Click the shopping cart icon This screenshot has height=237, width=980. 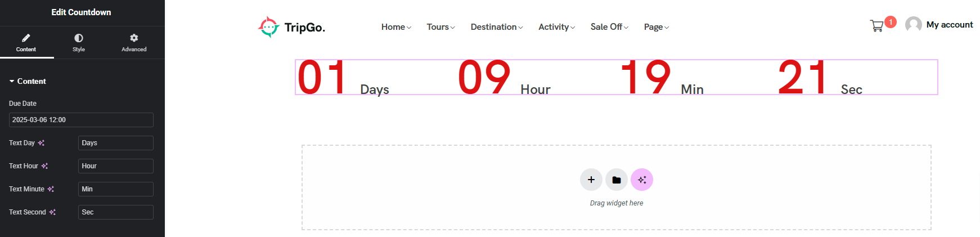click(x=876, y=26)
